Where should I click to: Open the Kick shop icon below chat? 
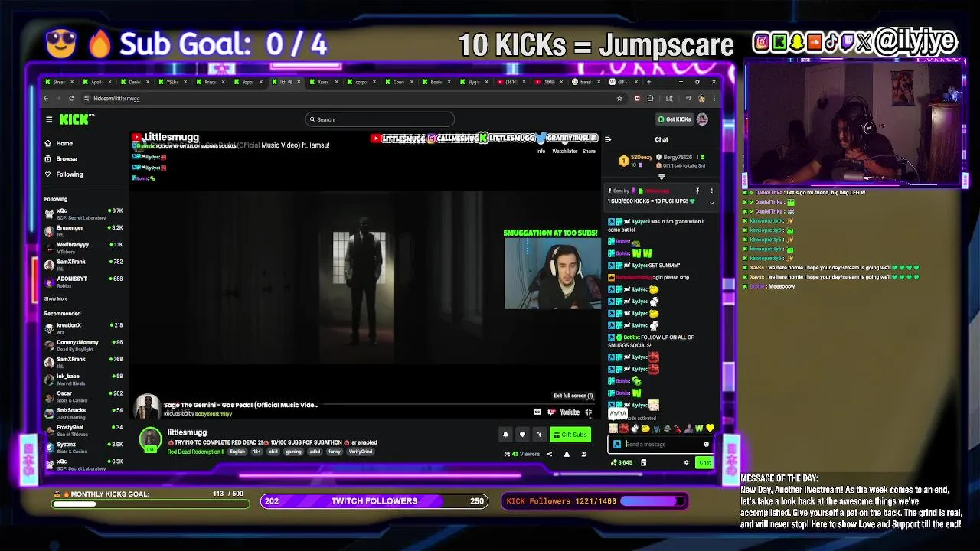tap(643, 462)
